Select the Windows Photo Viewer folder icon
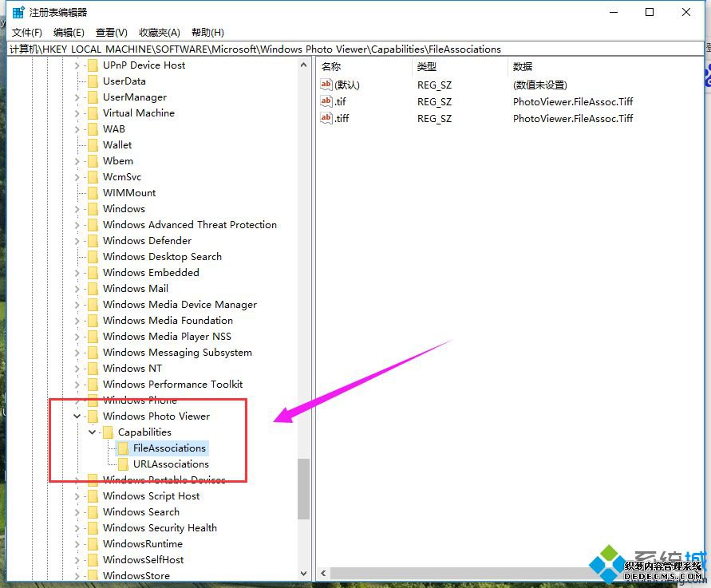 click(93, 416)
